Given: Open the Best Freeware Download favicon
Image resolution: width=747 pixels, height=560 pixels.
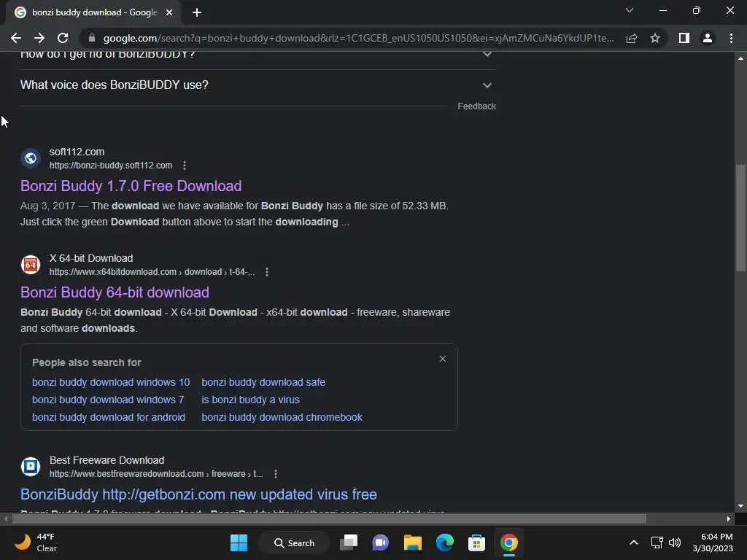Looking at the screenshot, I should [31, 467].
